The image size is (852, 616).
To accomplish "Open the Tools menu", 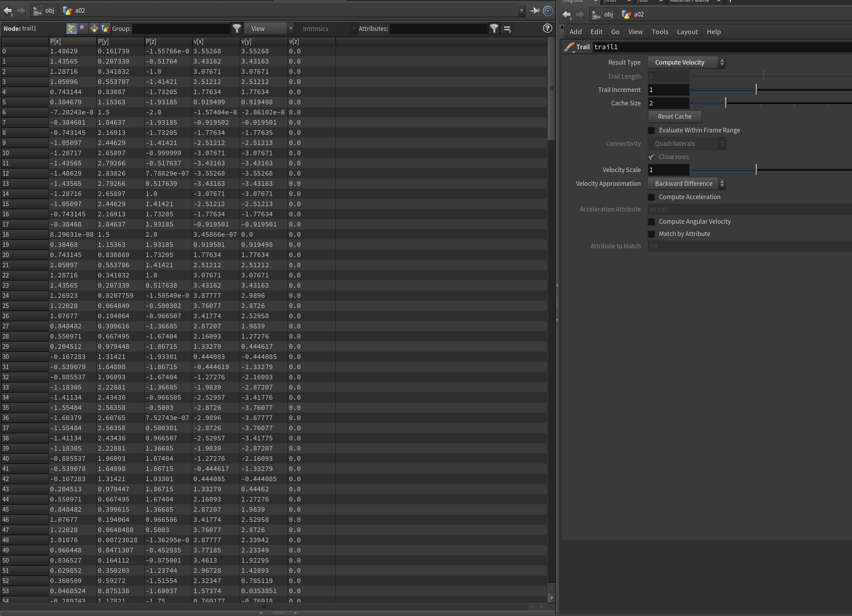I will pos(660,32).
